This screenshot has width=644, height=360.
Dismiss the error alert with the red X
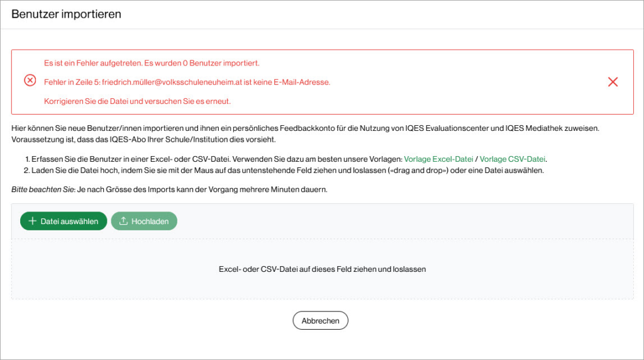coord(613,82)
